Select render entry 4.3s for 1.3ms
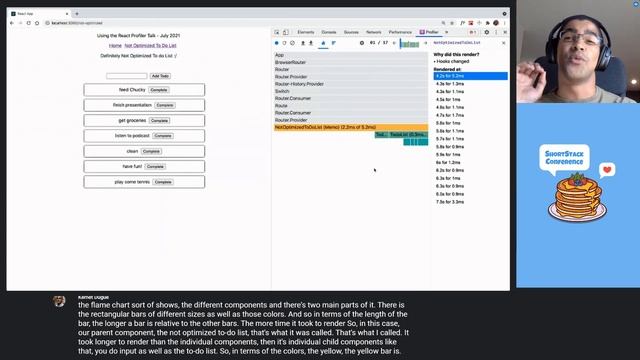The width and height of the screenshot is (640, 360). tap(471, 84)
